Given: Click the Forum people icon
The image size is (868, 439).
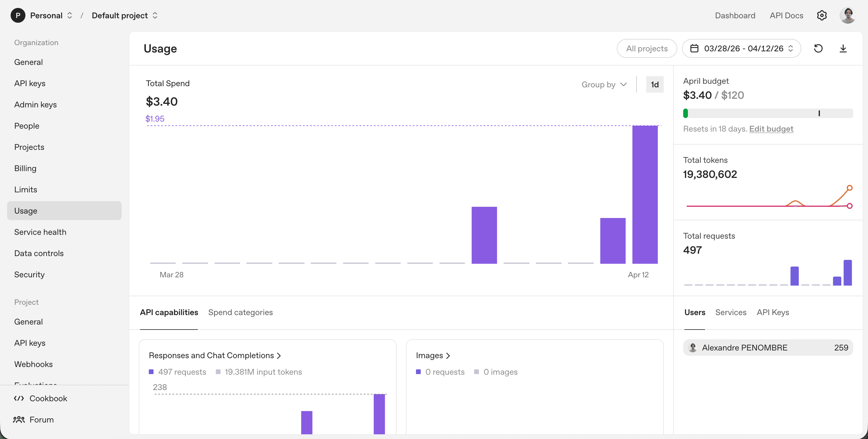Looking at the screenshot, I should tap(19, 420).
